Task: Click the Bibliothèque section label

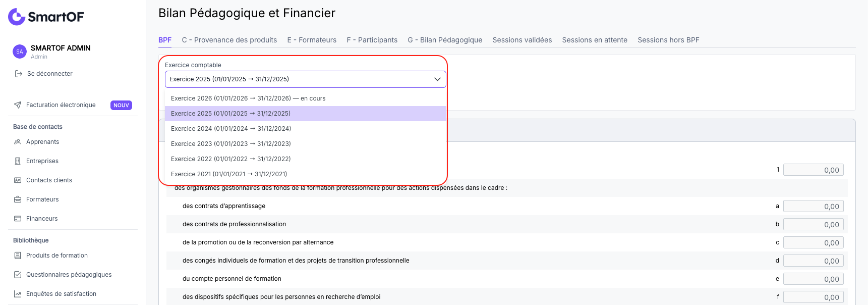Action: coord(31,240)
